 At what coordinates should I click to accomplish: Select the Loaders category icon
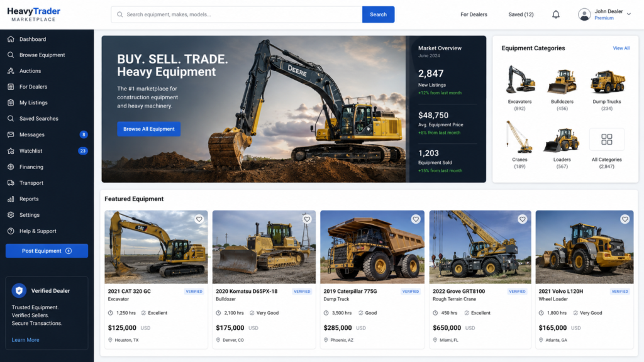(x=562, y=140)
